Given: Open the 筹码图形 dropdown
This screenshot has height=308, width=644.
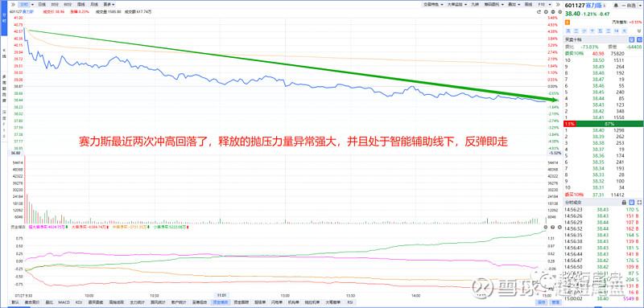Looking at the screenshot, I should pos(494,5).
